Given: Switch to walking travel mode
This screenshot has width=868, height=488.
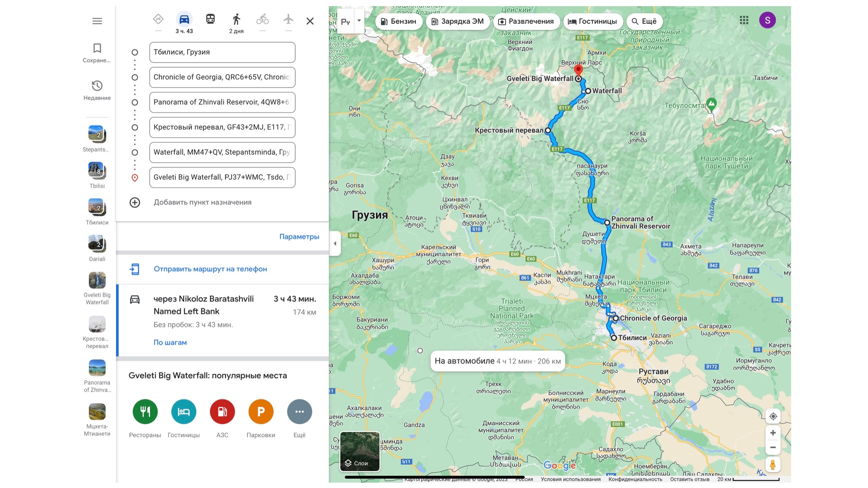Looking at the screenshot, I should click(236, 20).
